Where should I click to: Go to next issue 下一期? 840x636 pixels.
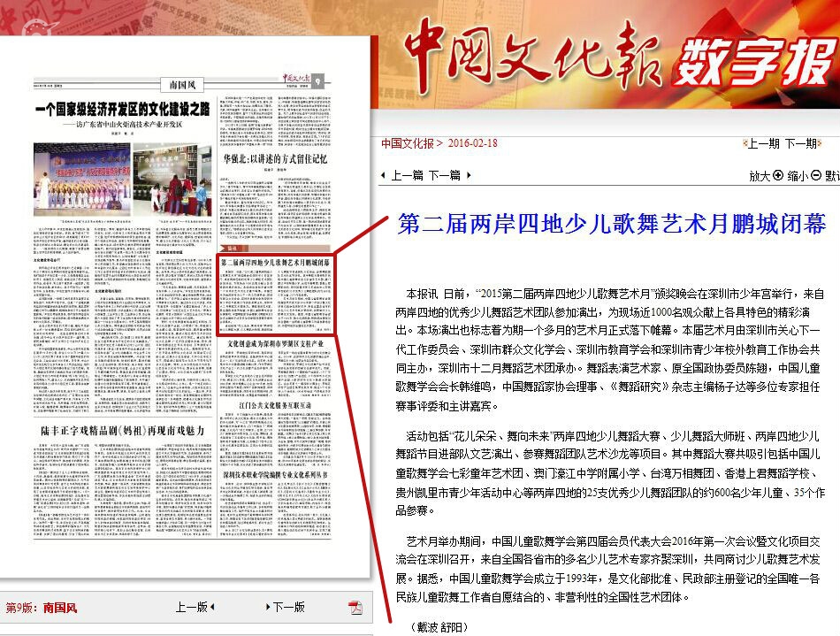(799, 143)
